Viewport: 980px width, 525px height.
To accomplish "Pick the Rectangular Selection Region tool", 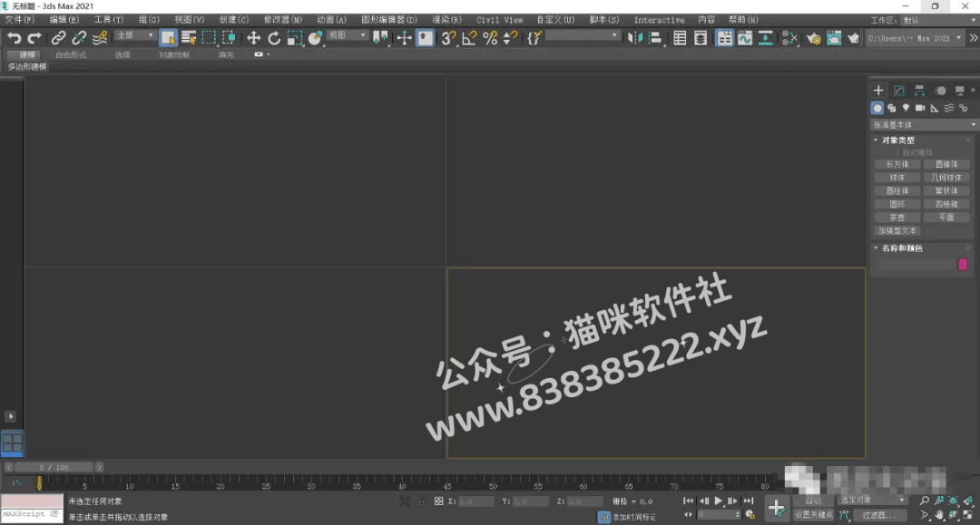I will (209, 38).
